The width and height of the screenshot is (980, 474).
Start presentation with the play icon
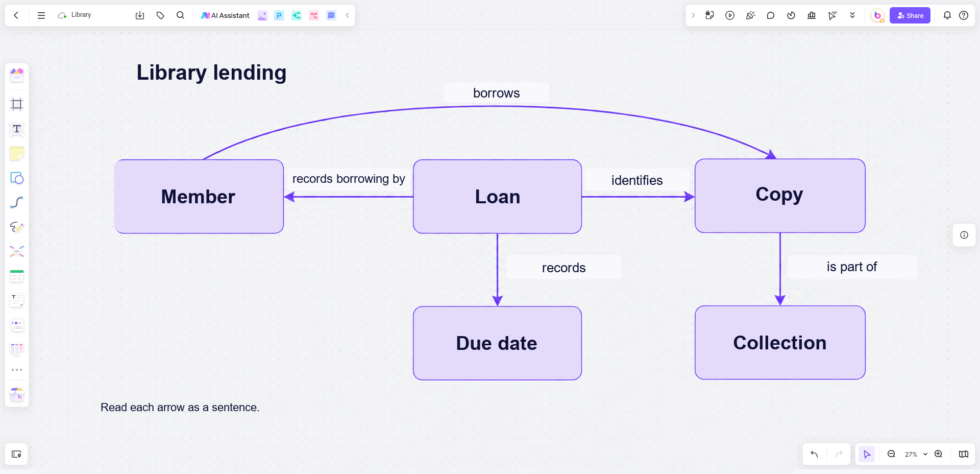click(730, 15)
